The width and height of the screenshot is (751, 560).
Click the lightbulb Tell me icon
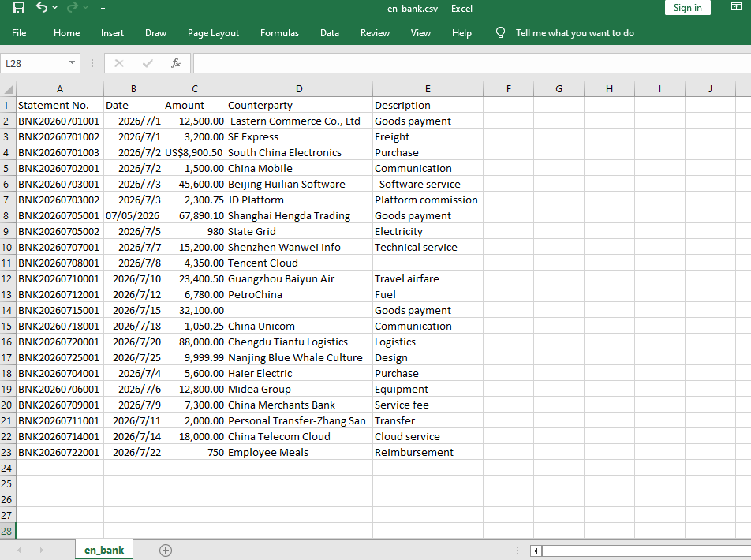click(x=500, y=33)
